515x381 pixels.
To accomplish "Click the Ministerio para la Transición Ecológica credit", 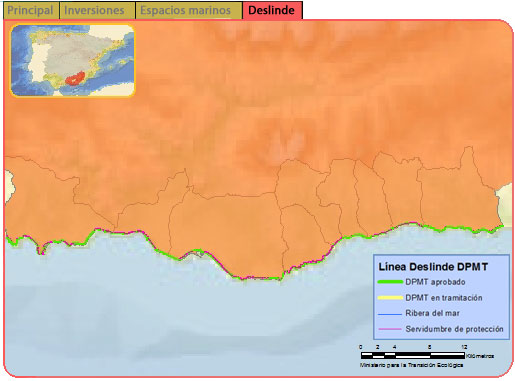I will click(411, 365).
